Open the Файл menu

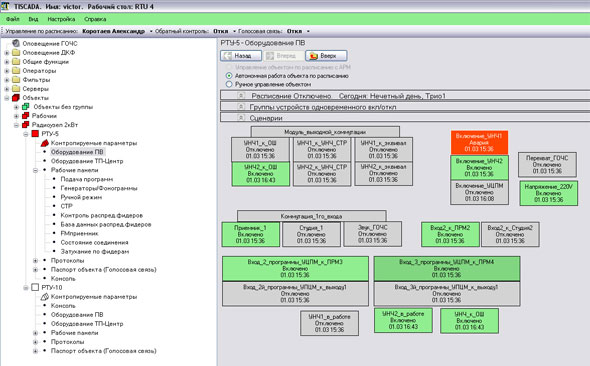[13, 19]
